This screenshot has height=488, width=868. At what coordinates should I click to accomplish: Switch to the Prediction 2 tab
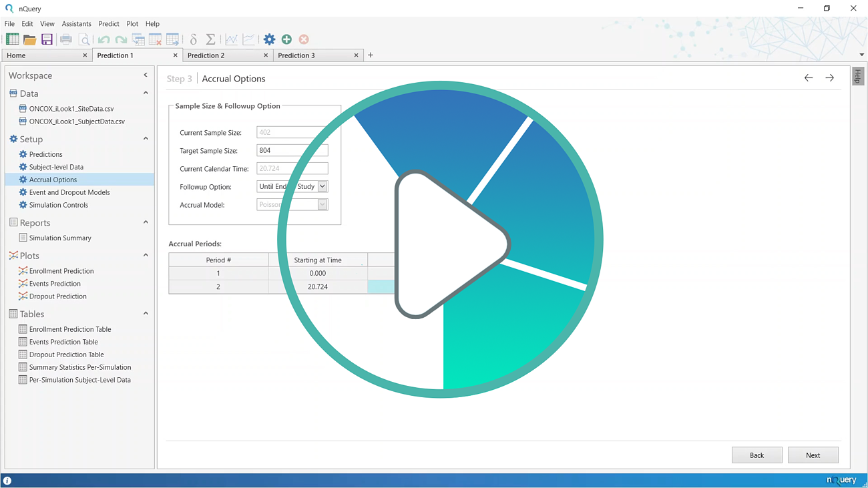pyautogui.click(x=206, y=55)
